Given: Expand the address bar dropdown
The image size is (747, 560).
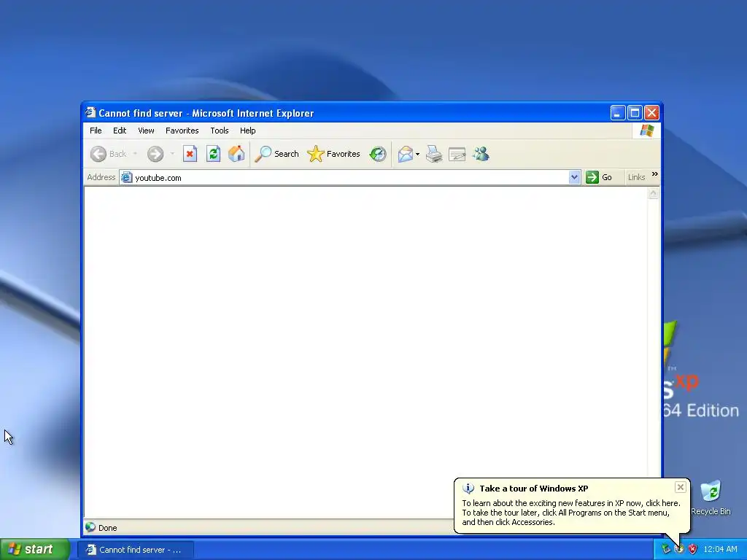Looking at the screenshot, I should 574,177.
